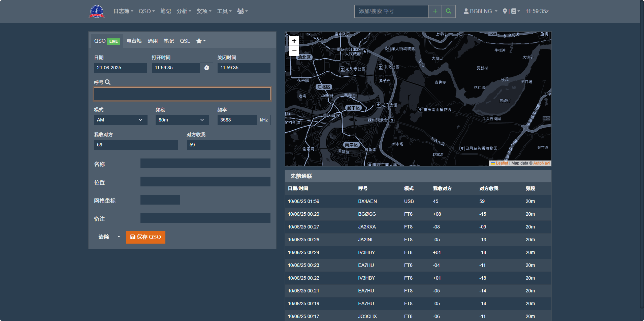Screen dimensions: 644x321
Task: Click the 先前通联 panel header
Action: coord(418,176)
